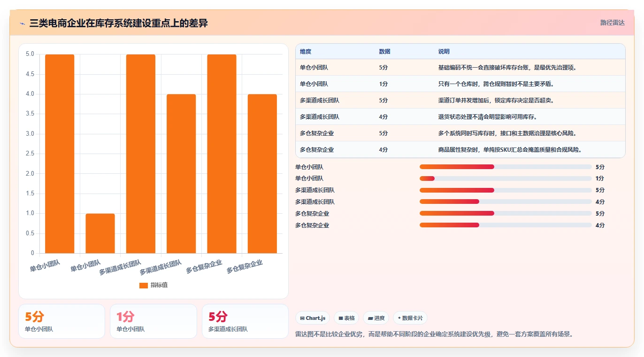Image resolution: width=644 pixels, height=357 pixels.
Task: Click the 单仓小团队 1分 progress bar
Action: click(506, 178)
